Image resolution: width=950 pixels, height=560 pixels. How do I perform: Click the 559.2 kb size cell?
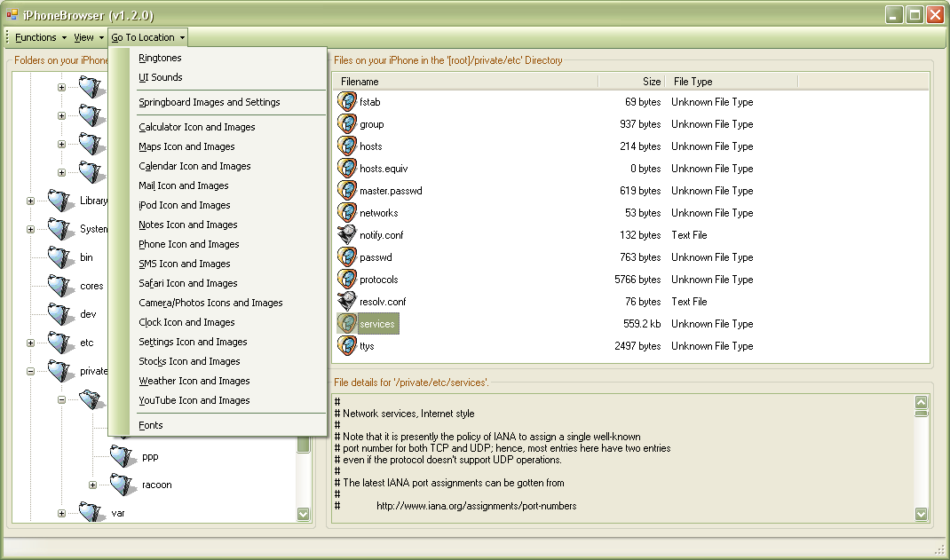point(642,324)
